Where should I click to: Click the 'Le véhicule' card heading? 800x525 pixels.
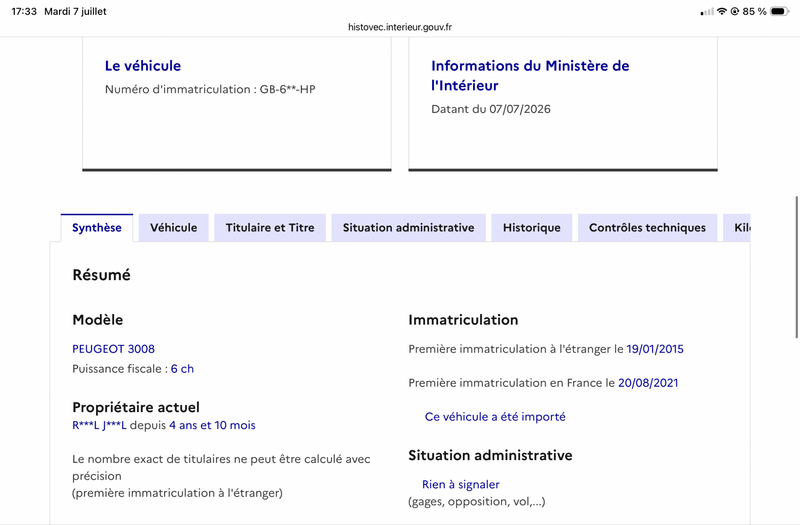point(143,66)
